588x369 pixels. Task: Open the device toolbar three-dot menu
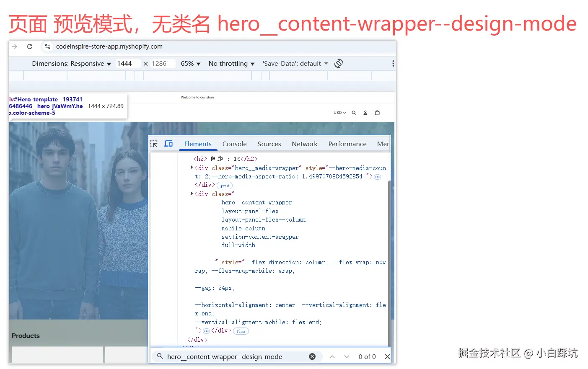coord(393,64)
